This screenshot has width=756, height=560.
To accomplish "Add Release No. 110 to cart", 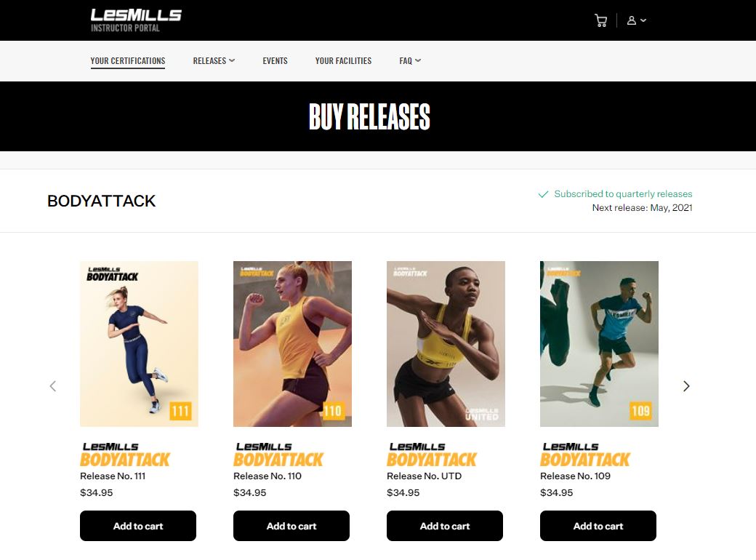I will 291,526.
